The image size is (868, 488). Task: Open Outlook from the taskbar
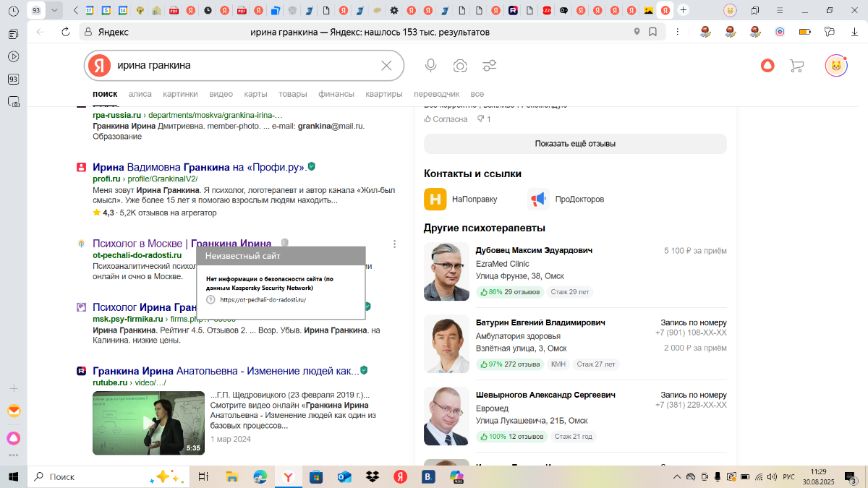[x=344, y=476]
